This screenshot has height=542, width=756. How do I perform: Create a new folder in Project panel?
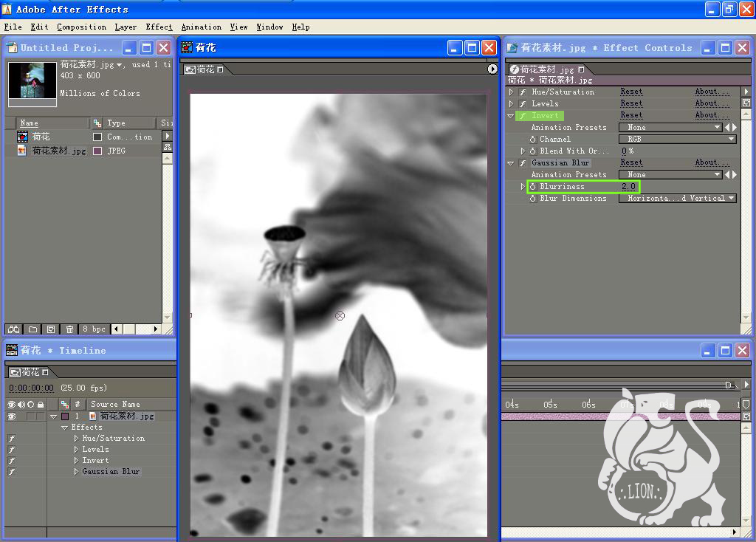tap(32, 329)
